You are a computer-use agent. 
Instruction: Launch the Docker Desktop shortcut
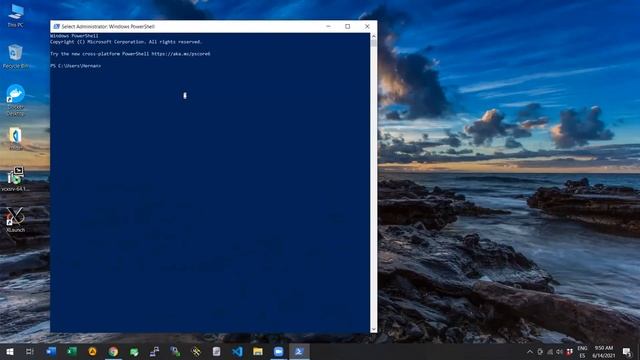pyautogui.click(x=16, y=100)
